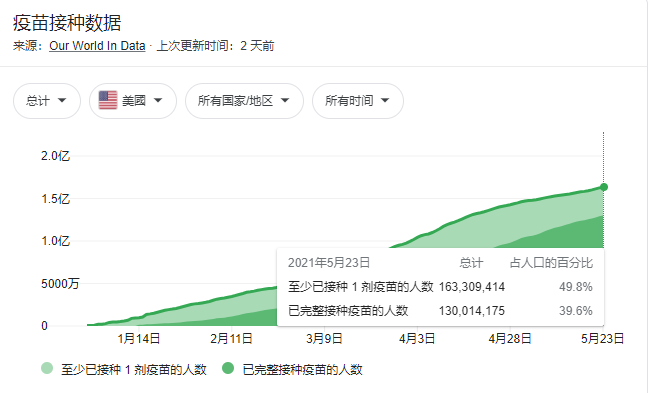Screen dimensions: 648x393
Task: Click the 5月23日 data point on the chart
Action: pyautogui.click(x=603, y=187)
